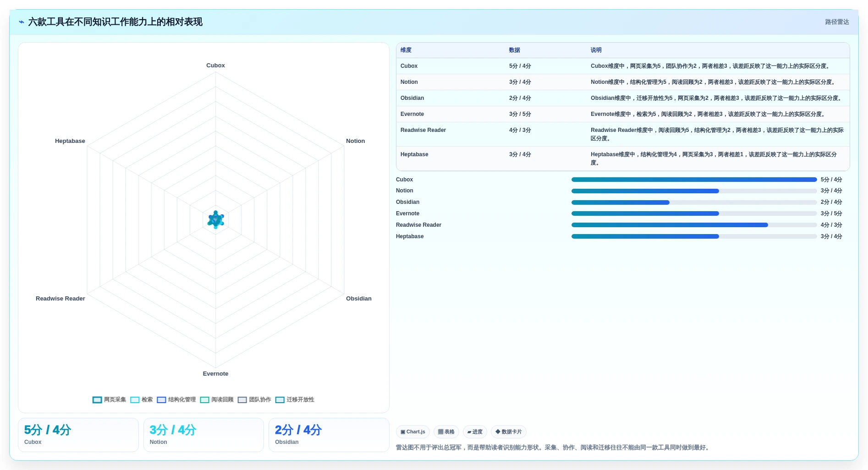Click the Notion progress bar
This screenshot has width=868, height=470.
pyautogui.click(x=694, y=191)
